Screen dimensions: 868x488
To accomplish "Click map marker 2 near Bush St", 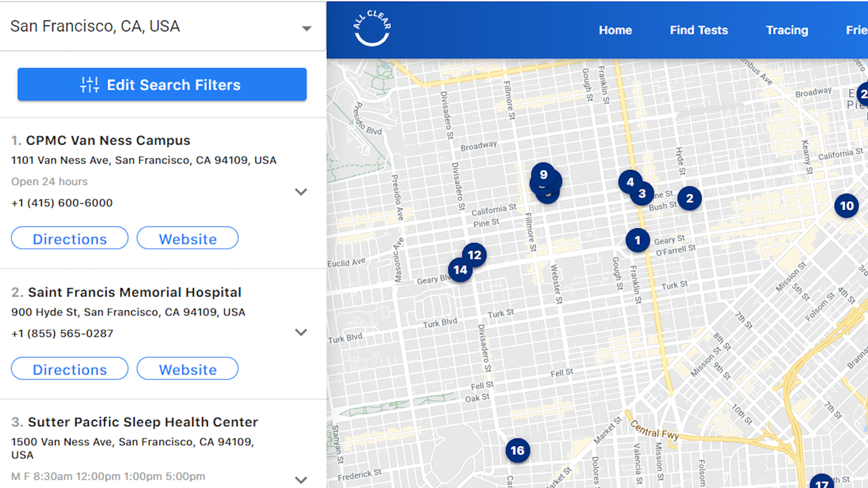I will (689, 198).
